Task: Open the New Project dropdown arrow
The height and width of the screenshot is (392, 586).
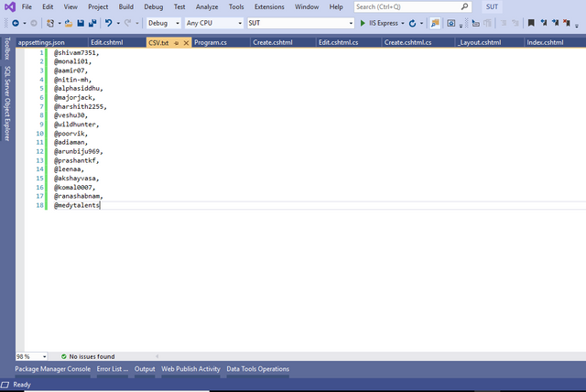Action: click(x=60, y=23)
